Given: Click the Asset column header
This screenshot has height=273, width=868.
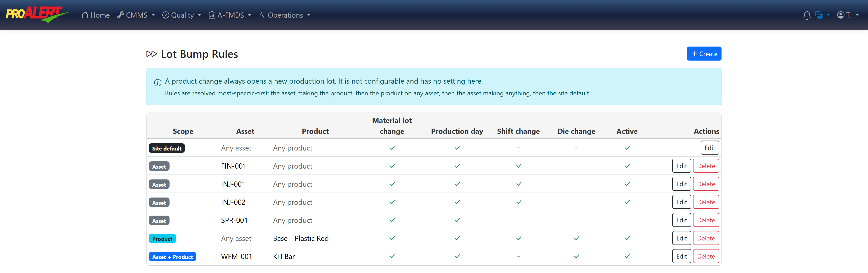Looking at the screenshot, I should [245, 131].
